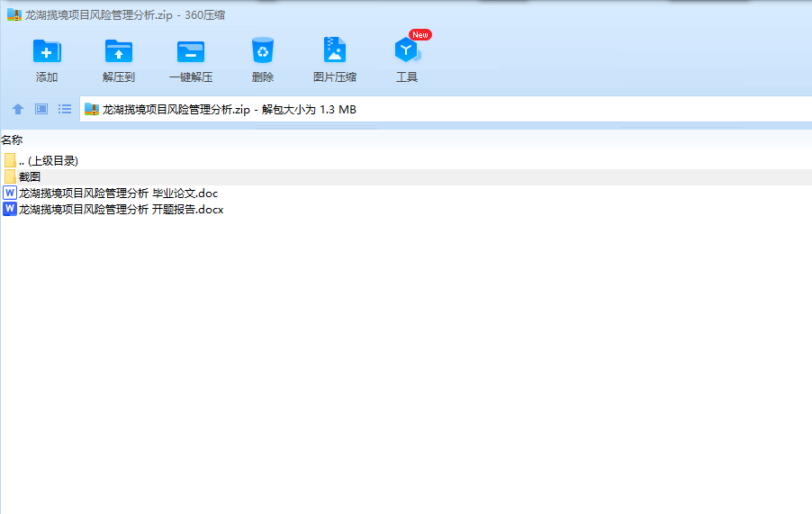Click the Word icon of 毕业论文.doc
The width and height of the screenshot is (812, 514).
pyautogui.click(x=10, y=193)
